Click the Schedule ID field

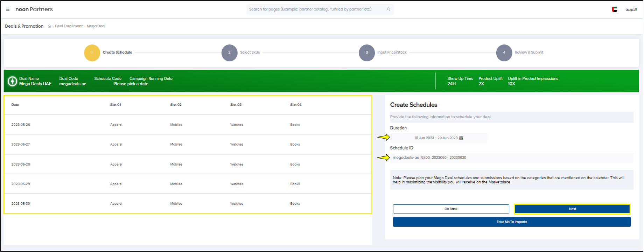(x=512, y=158)
